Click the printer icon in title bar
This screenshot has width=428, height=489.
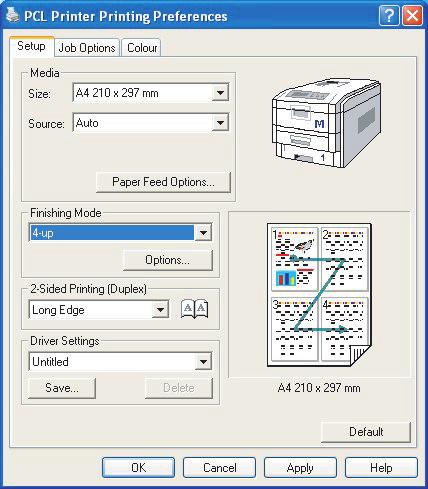tap(12, 15)
